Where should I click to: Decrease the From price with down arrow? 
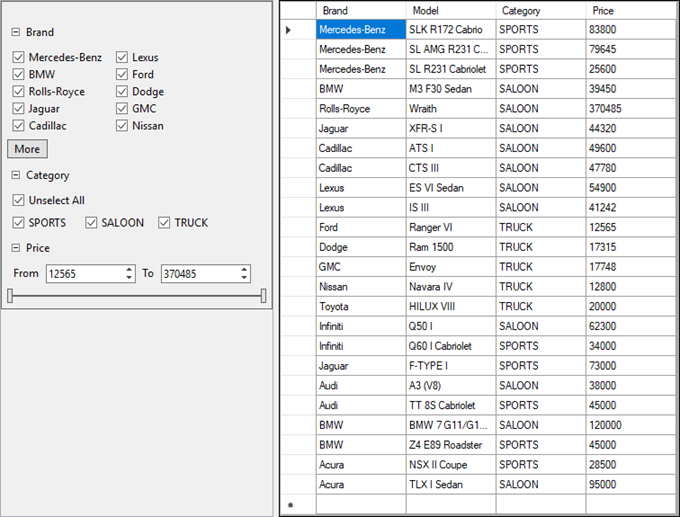[129, 278]
